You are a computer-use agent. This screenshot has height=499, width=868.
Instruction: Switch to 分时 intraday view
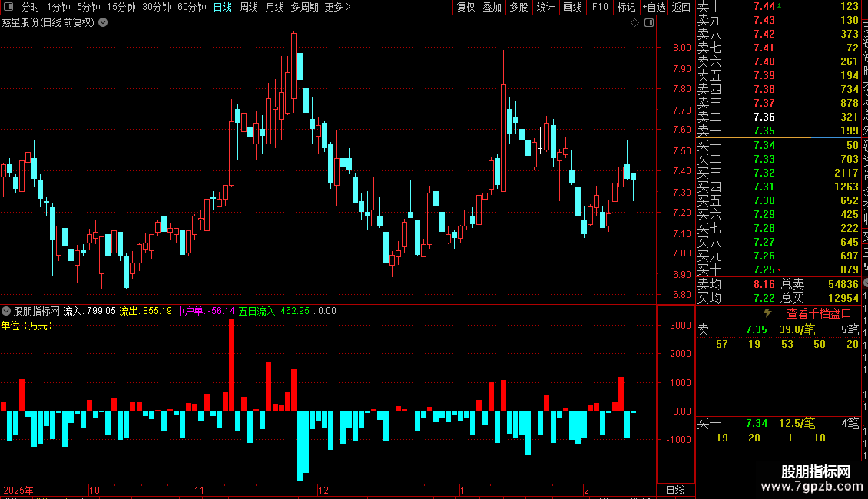click(31, 7)
